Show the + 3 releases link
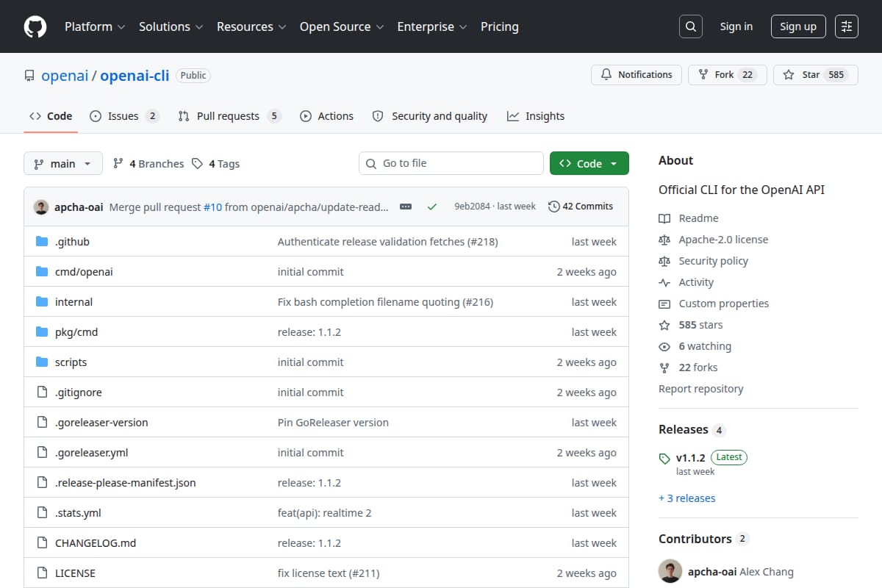The width and height of the screenshot is (882, 588). pos(686,498)
